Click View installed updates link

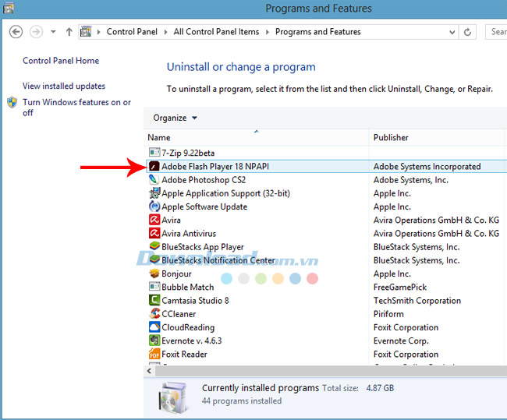[64, 86]
